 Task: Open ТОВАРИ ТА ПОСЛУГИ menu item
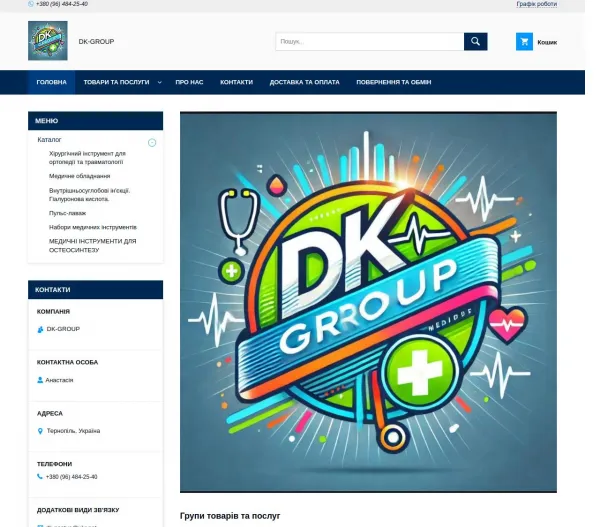click(x=116, y=82)
